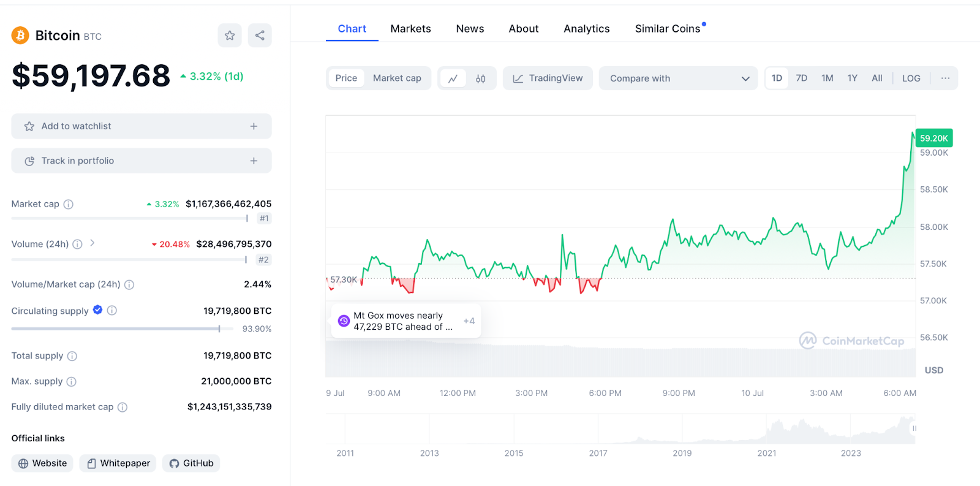The image size is (980, 486).
Task: Click the Track in portfolio pie icon
Action: 29,161
